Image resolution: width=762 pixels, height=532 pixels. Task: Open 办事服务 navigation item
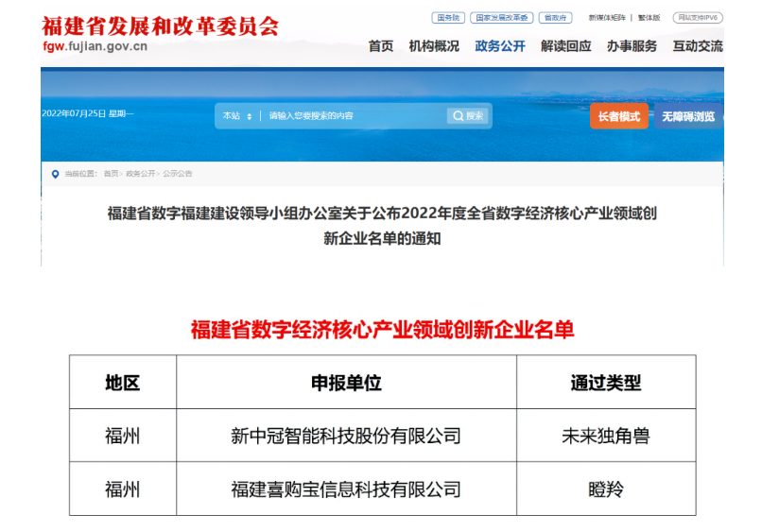(x=632, y=46)
